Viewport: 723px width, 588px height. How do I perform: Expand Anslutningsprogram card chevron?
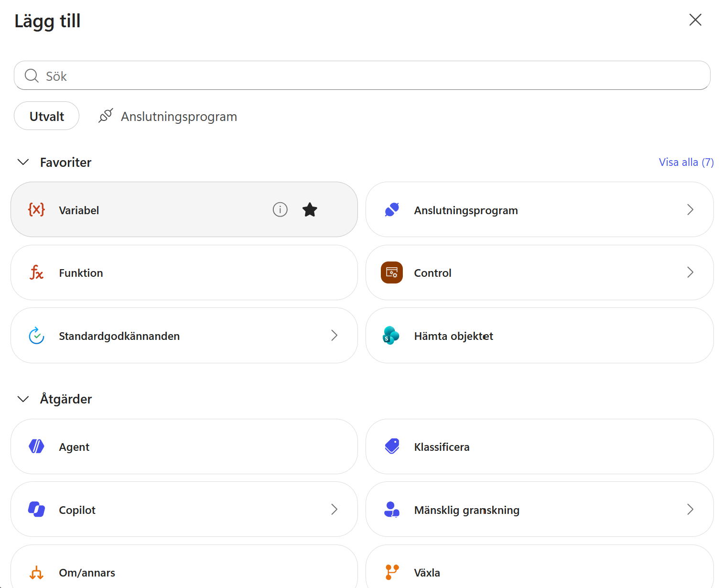coord(690,209)
